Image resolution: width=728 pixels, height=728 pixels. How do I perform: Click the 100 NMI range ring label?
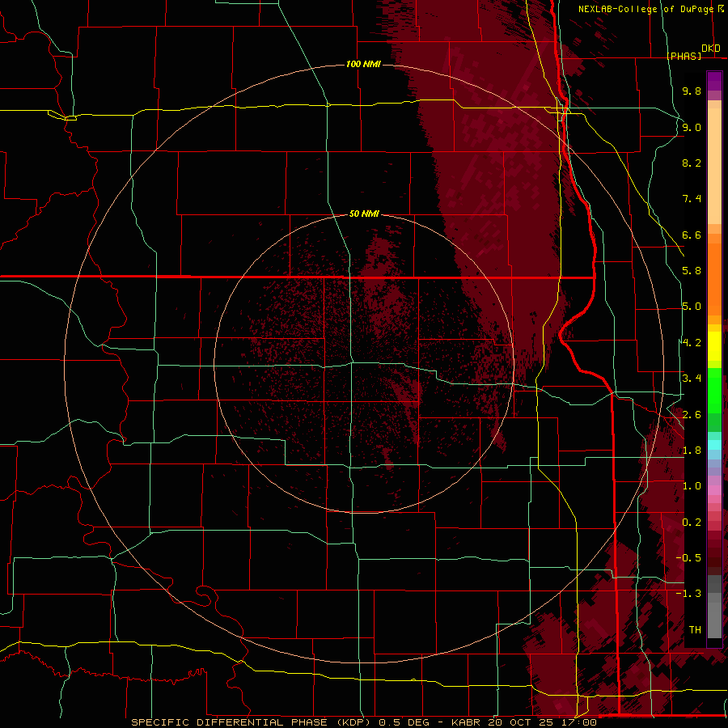[363, 64]
